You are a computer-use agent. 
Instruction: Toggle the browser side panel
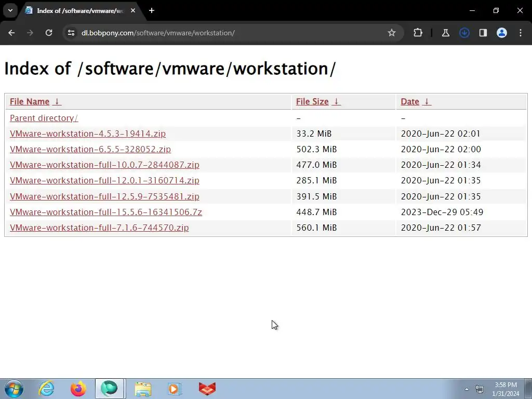(x=483, y=33)
